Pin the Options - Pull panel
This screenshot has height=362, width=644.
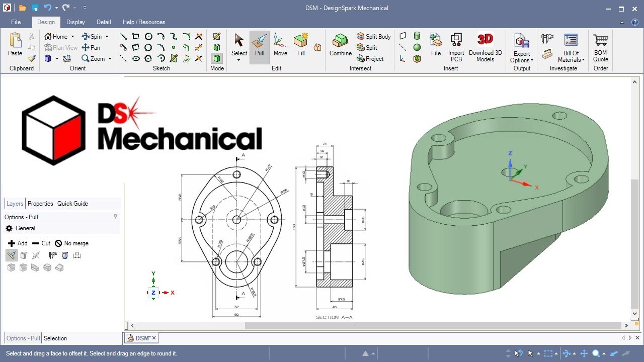tap(115, 217)
